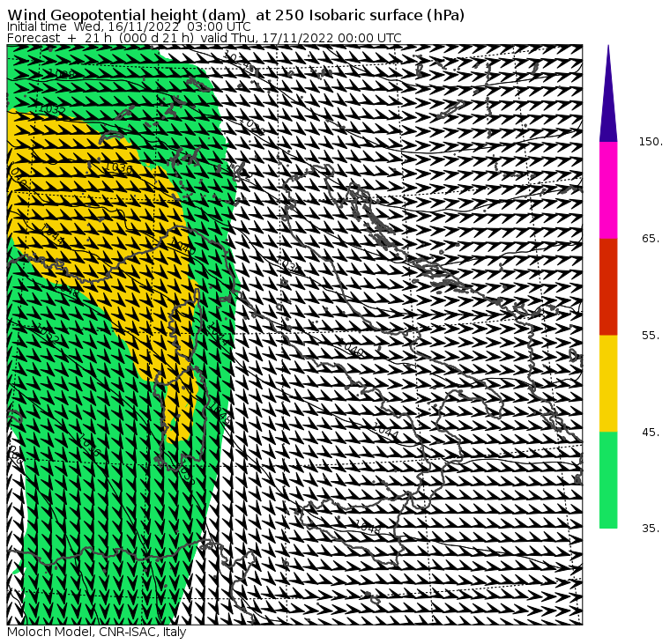The height and width of the screenshot is (644, 670).
Task: Click the '35.' legend label
Action: click(x=651, y=529)
